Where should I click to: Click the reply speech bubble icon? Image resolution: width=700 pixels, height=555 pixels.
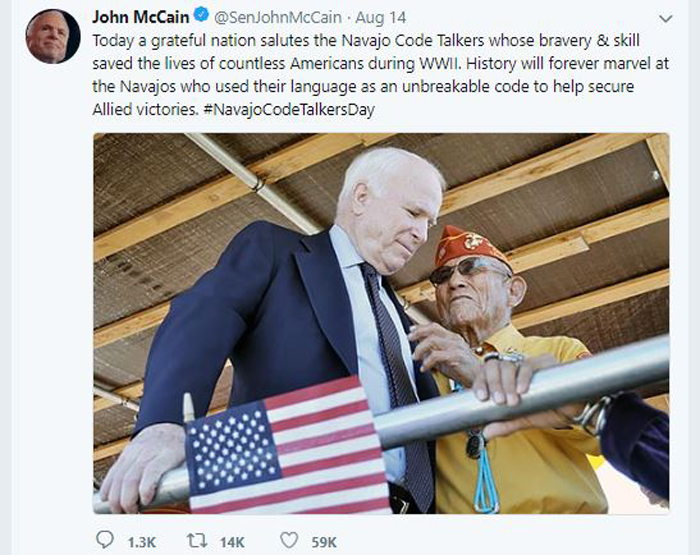[105, 539]
